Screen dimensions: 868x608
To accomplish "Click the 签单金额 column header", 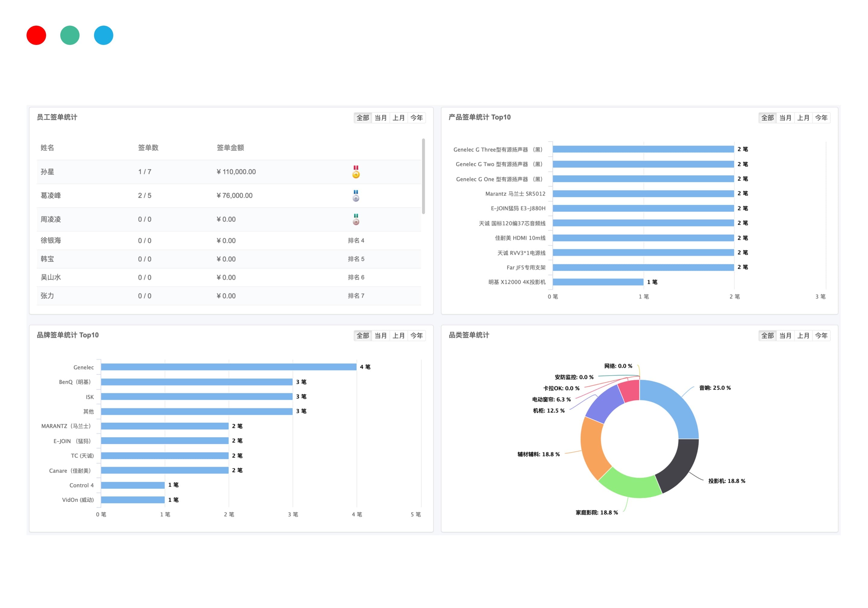I will [x=230, y=147].
